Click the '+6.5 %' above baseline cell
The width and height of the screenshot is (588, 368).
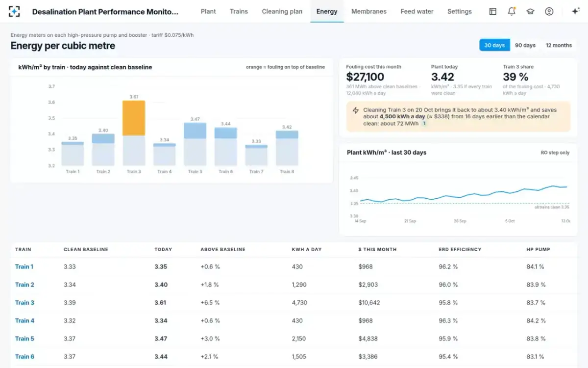coord(210,303)
